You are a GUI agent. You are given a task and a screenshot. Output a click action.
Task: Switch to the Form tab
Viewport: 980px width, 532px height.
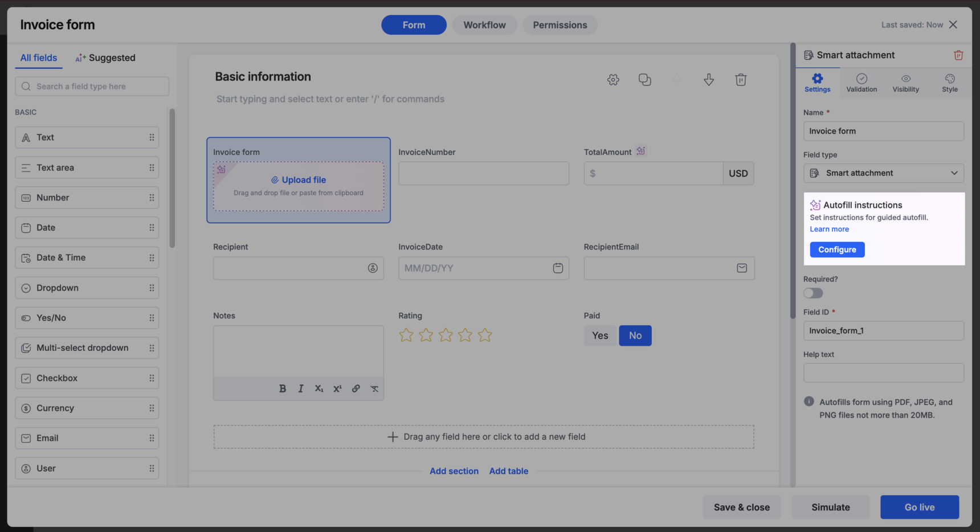414,25
